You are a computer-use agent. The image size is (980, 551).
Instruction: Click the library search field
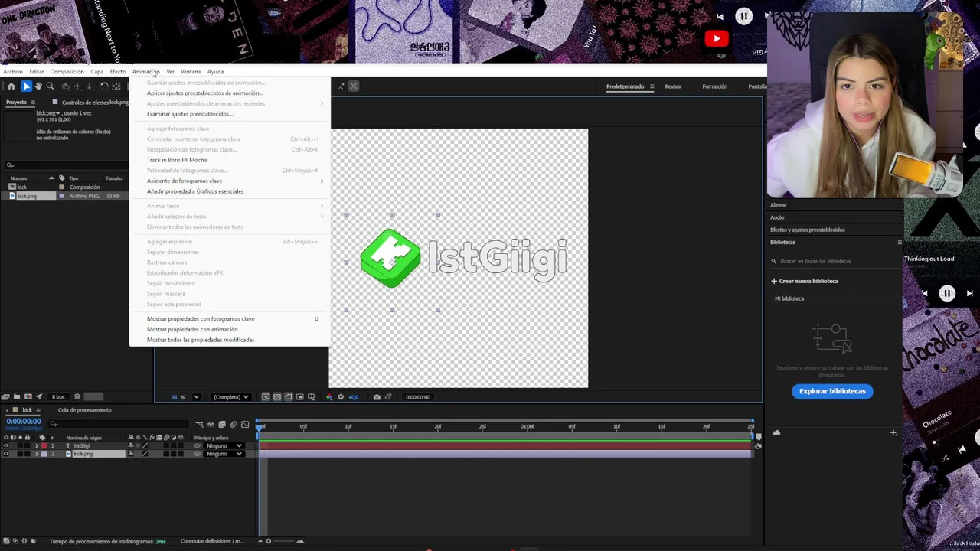coord(836,261)
